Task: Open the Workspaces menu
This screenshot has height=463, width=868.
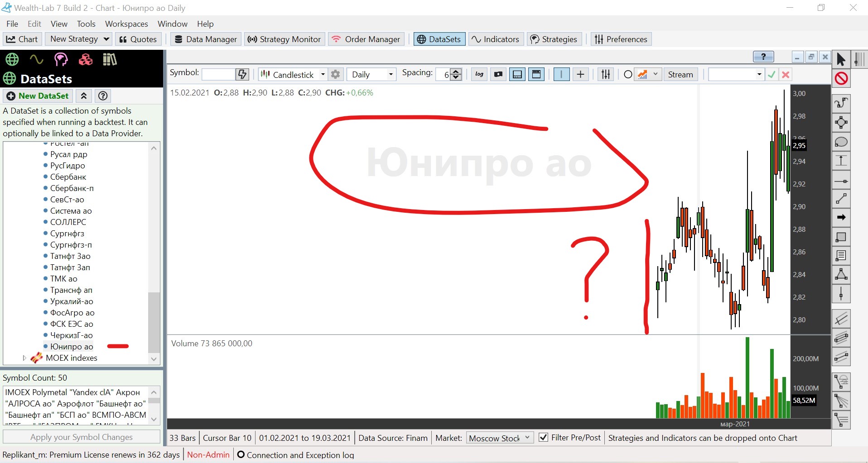Action: click(x=126, y=24)
